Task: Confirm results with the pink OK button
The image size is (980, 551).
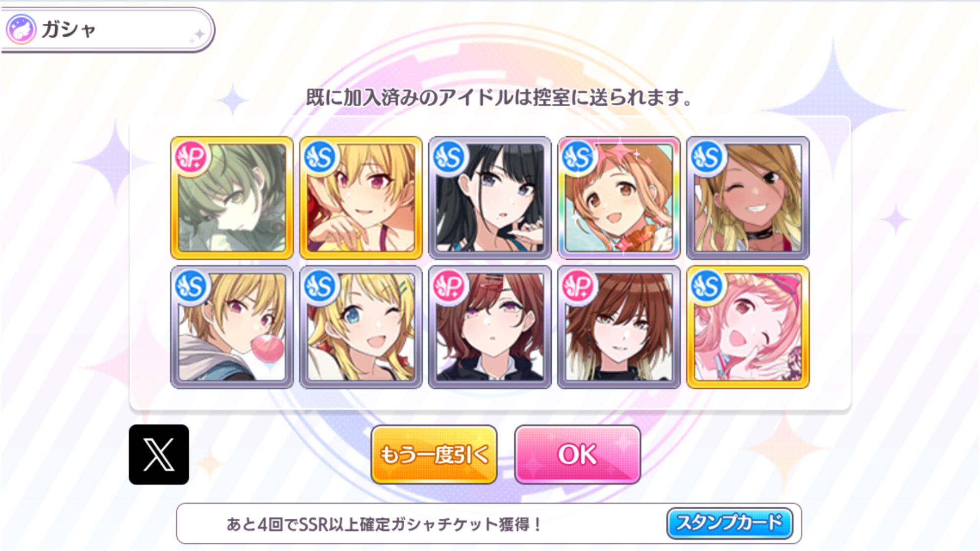Action: (x=578, y=455)
